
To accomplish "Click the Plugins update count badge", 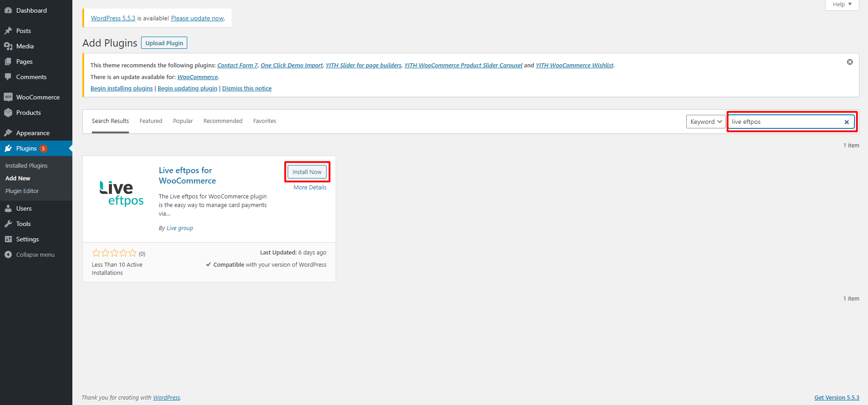I will [43, 149].
